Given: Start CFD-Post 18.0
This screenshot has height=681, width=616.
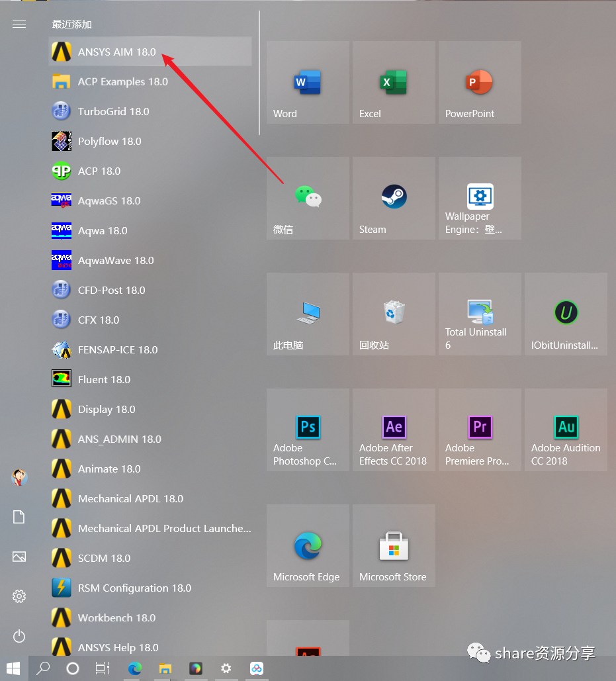Looking at the screenshot, I should [150, 290].
